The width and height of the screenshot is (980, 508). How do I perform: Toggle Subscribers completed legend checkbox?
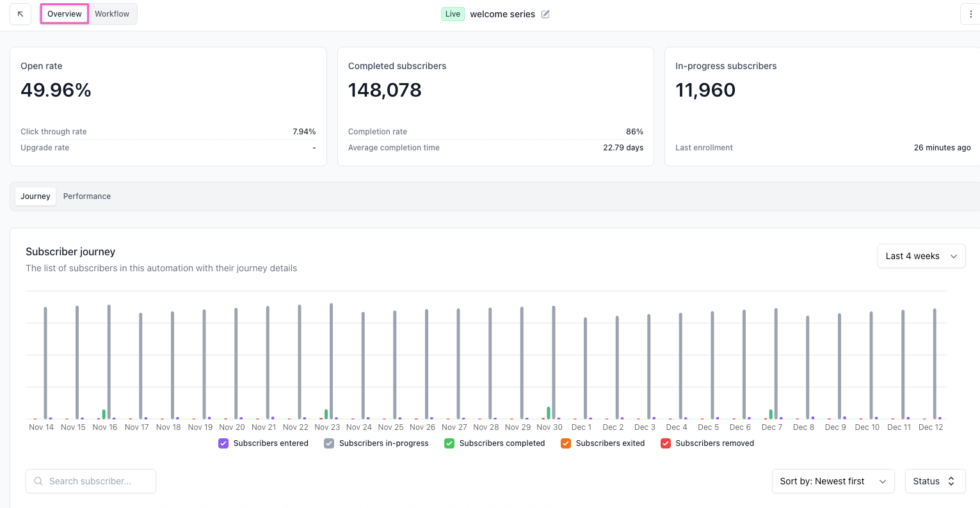pos(449,443)
